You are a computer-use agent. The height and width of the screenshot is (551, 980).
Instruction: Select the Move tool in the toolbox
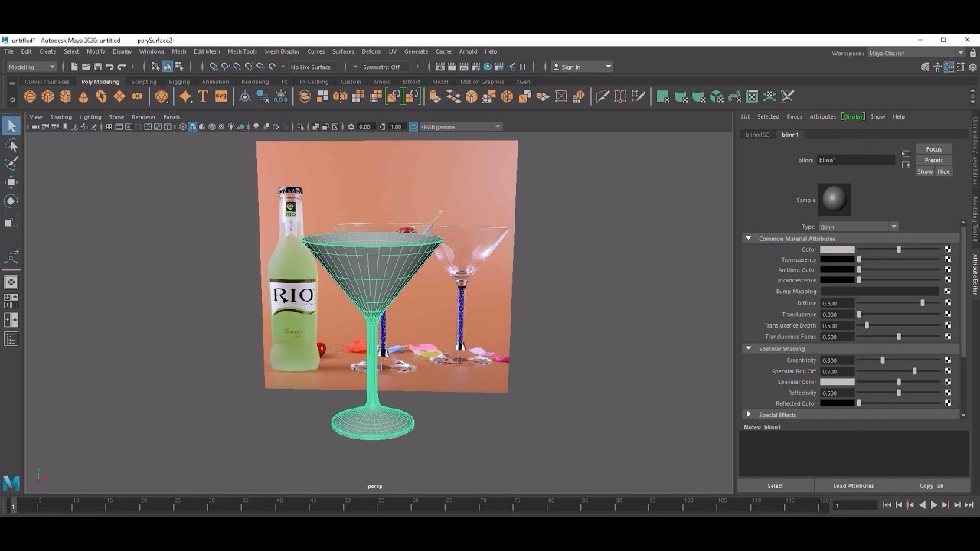[x=11, y=182]
